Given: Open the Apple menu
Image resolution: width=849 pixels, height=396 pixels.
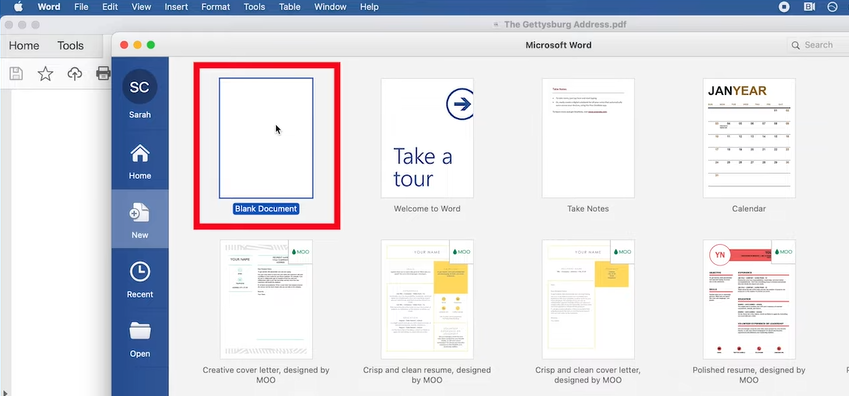Looking at the screenshot, I should click(18, 7).
